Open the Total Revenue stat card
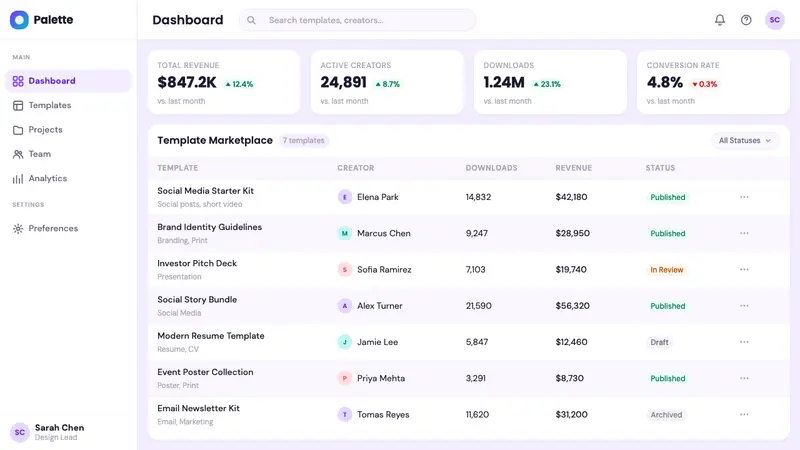800x450 pixels. [224, 82]
